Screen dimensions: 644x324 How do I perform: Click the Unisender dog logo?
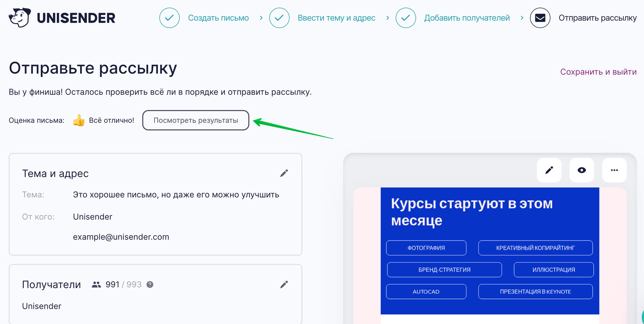20,18
